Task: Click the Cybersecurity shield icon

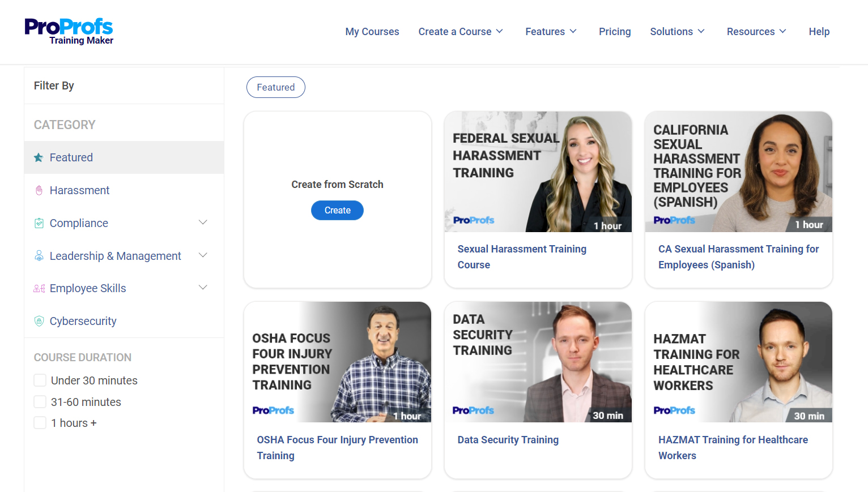Action: pos(39,321)
